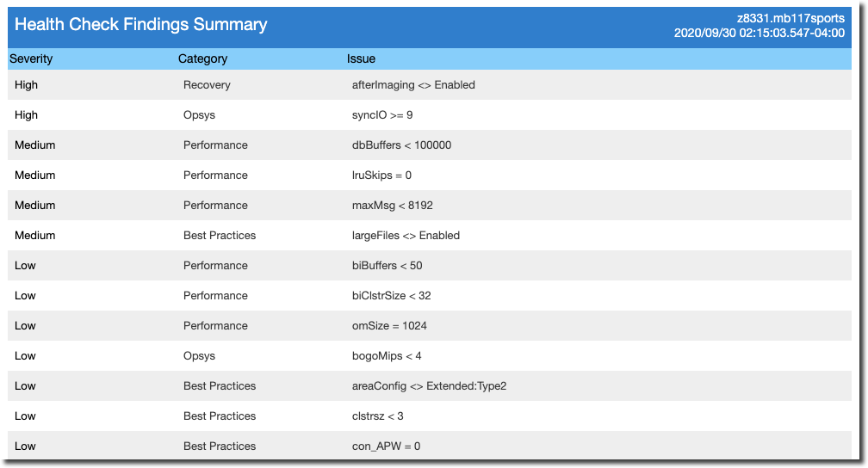Click High severity in afterImaging row
The image size is (868, 468).
(x=26, y=84)
